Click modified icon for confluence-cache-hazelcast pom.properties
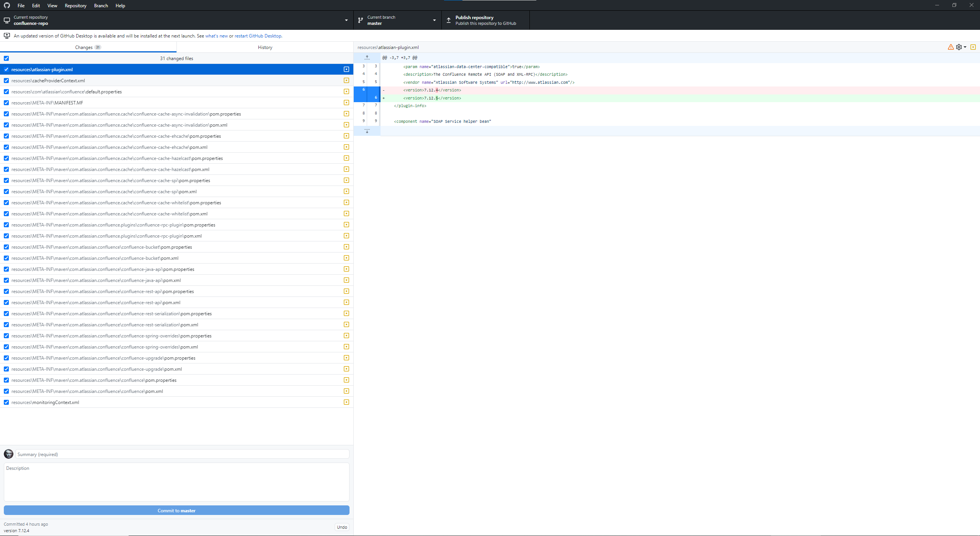Screen dimensions: 980x536 point(346,158)
